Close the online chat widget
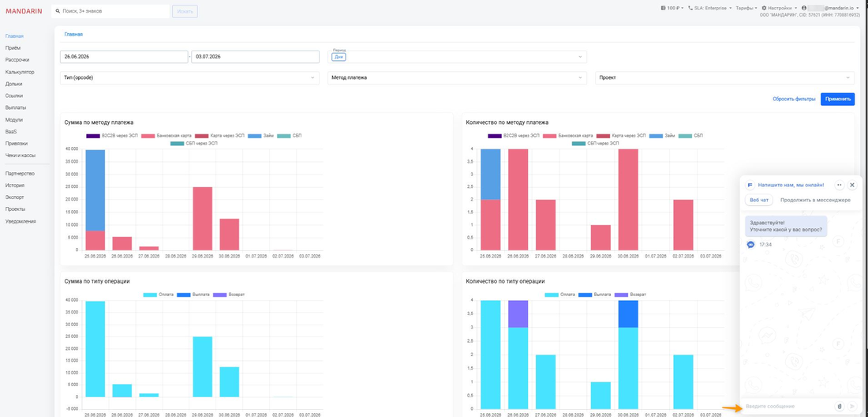 [x=852, y=185]
